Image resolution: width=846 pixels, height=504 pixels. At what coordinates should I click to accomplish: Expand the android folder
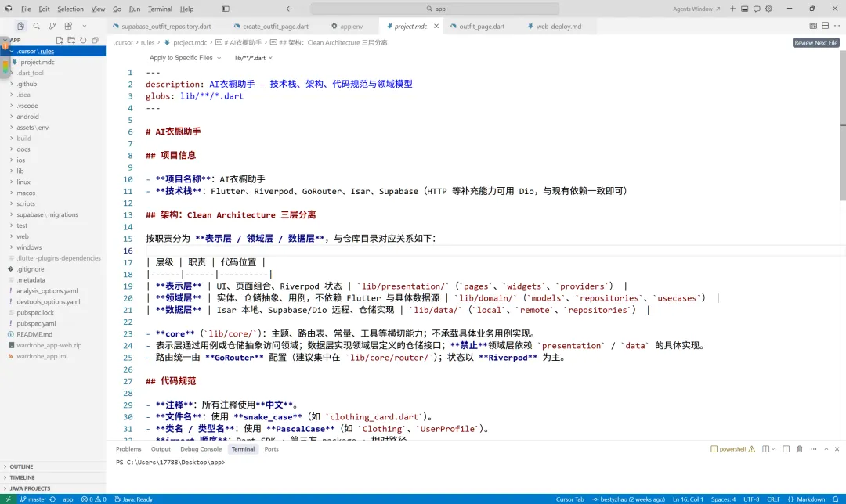[x=53, y=117]
